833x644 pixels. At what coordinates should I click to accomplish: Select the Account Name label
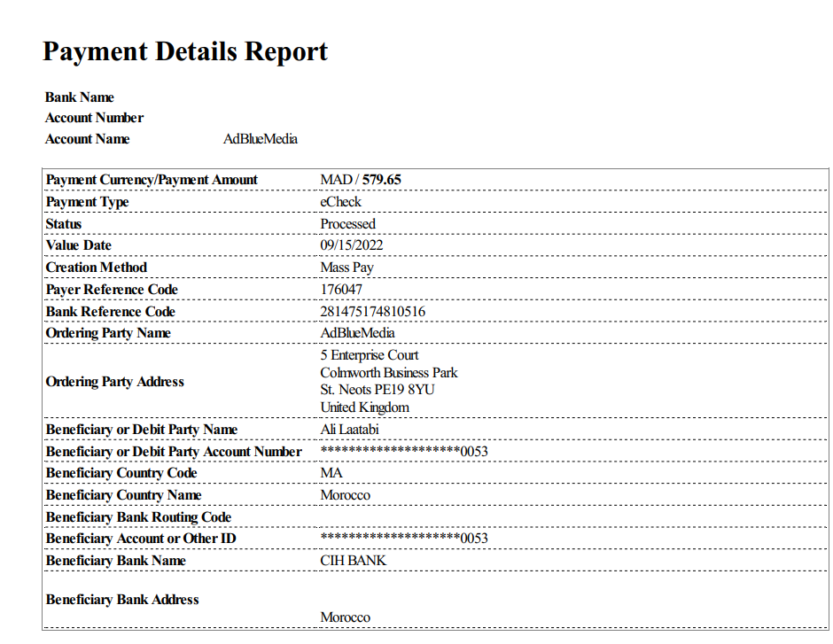(87, 139)
